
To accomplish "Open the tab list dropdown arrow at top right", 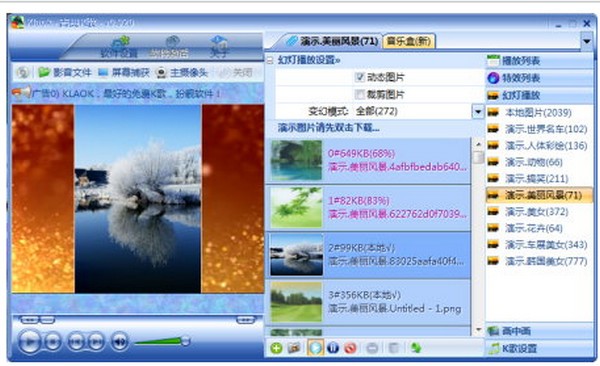I will (x=586, y=40).
